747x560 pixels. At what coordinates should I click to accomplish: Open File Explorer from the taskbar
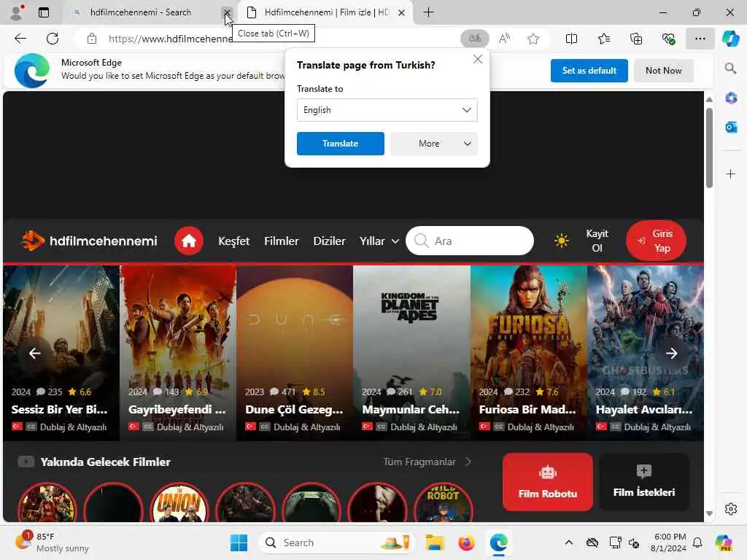pos(434,542)
